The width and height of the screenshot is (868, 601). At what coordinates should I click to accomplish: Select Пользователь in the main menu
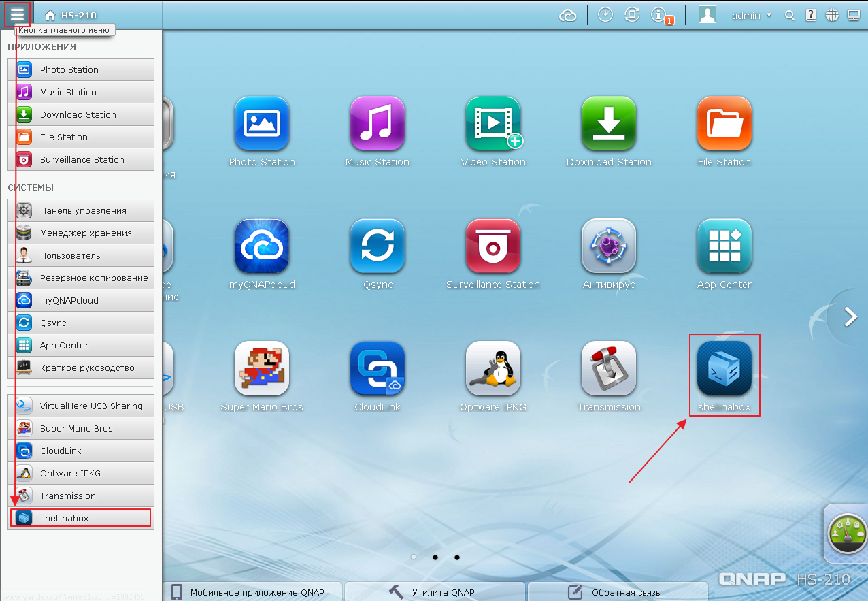tap(81, 255)
